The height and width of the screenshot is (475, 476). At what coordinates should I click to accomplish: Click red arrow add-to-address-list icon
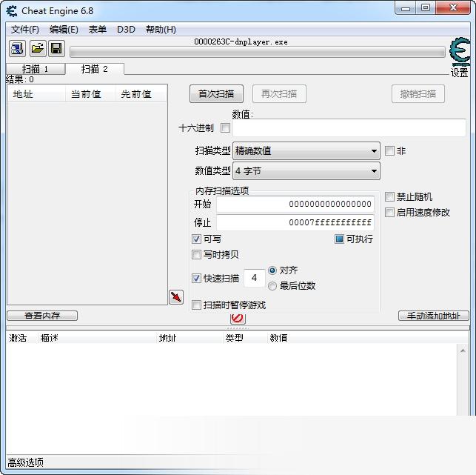tap(176, 297)
